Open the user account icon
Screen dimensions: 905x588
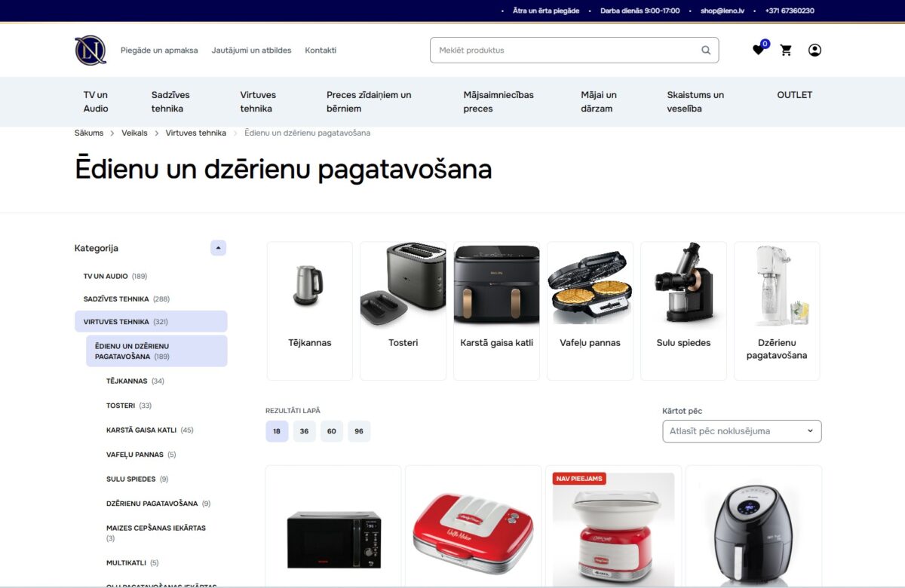[x=814, y=50]
